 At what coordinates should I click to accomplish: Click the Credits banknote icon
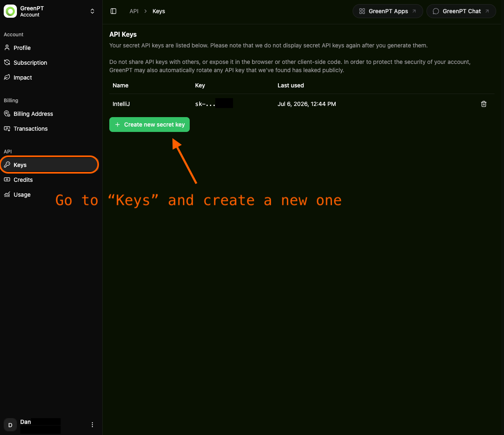click(7, 179)
